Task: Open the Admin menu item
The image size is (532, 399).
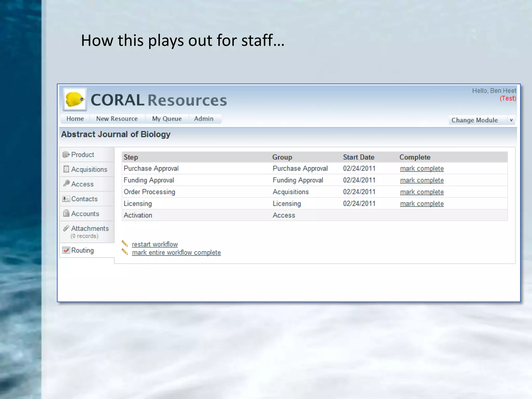Action: 204,119
